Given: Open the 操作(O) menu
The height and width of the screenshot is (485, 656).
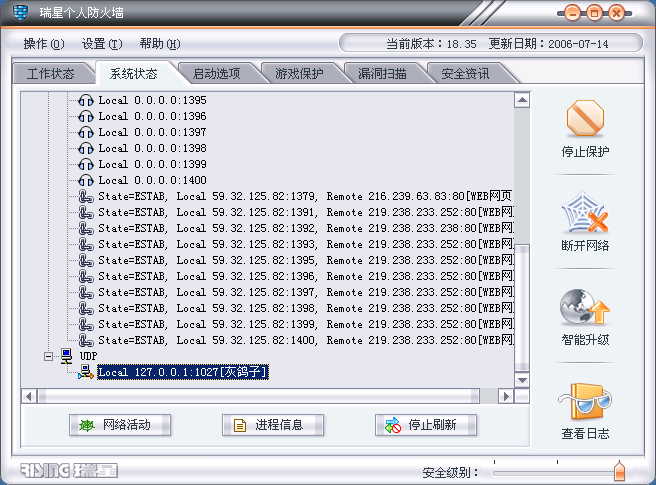Looking at the screenshot, I should pyautogui.click(x=44, y=44).
